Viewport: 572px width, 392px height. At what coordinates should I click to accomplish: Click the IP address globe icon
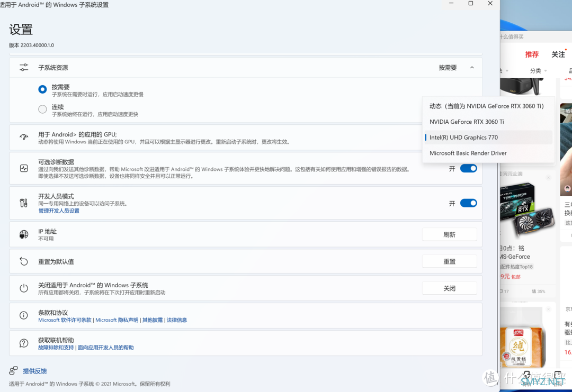click(x=24, y=234)
